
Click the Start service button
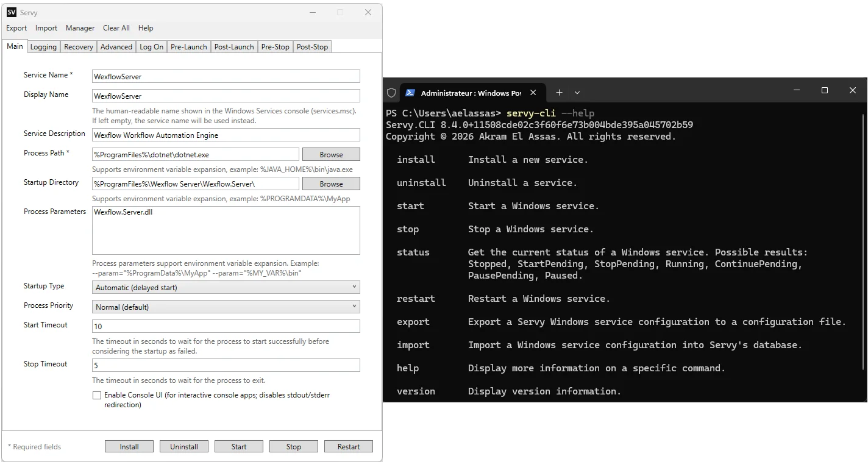pos(239,447)
